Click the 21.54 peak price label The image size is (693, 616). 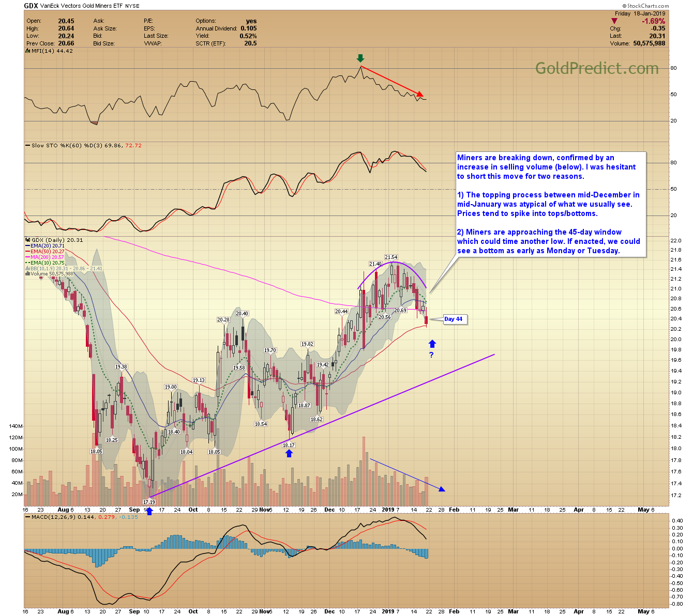[391, 257]
